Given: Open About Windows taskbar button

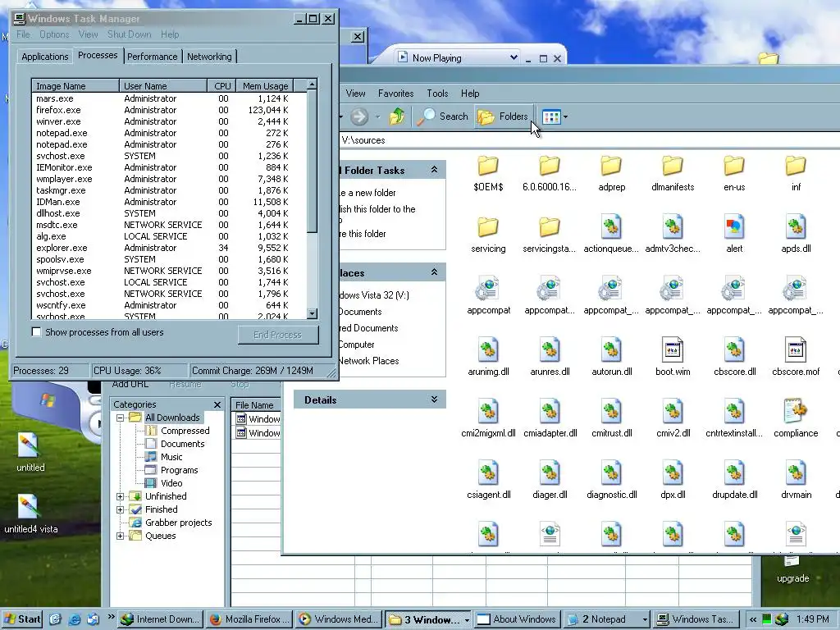Looking at the screenshot, I should (x=518, y=619).
